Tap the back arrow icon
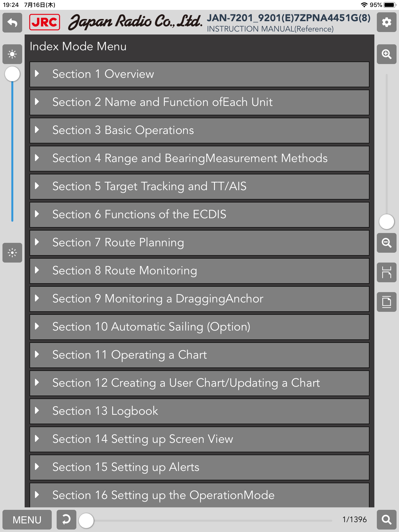This screenshot has width=399, height=532. [x=12, y=23]
